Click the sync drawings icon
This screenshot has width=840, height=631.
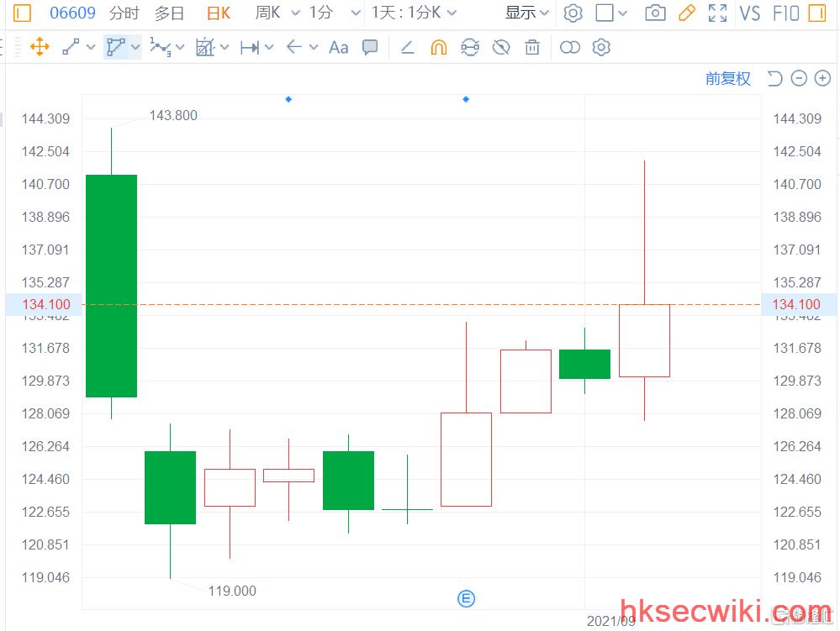(470, 47)
